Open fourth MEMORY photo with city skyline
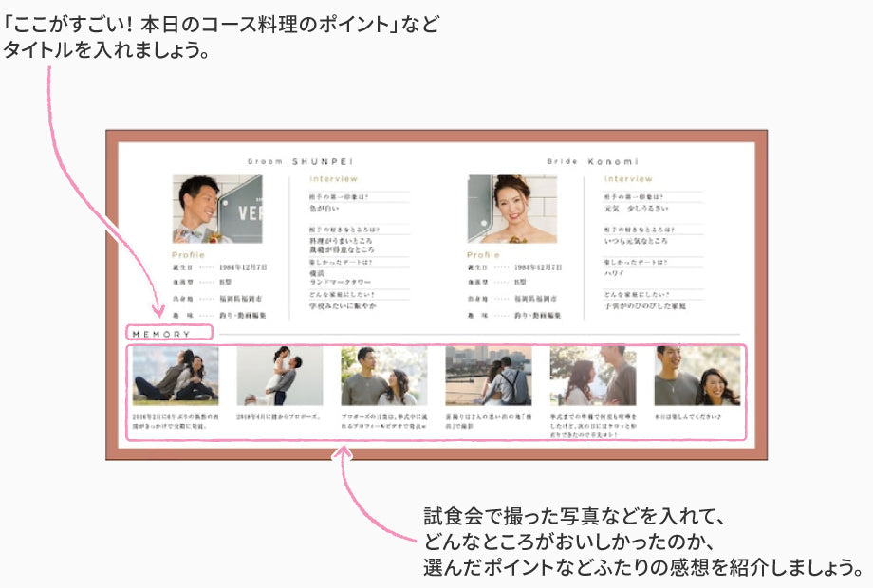This screenshot has width=873, height=588. tap(489, 376)
